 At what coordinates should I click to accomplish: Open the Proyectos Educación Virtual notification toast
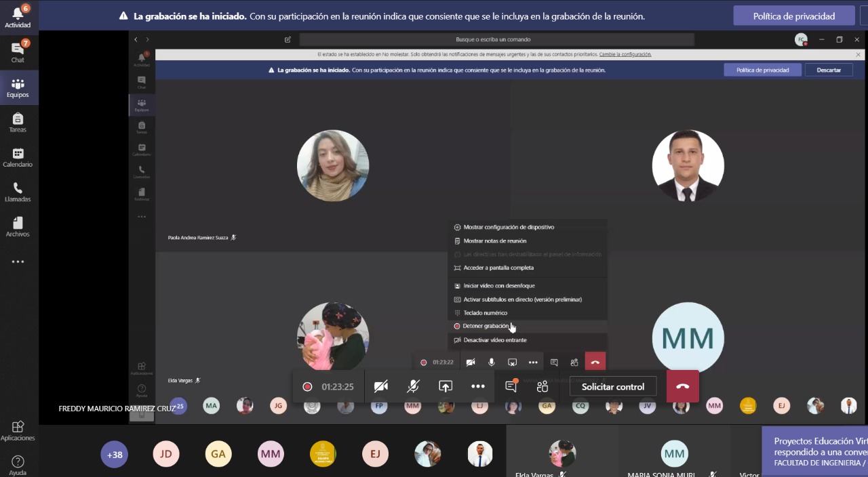[x=815, y=451]
